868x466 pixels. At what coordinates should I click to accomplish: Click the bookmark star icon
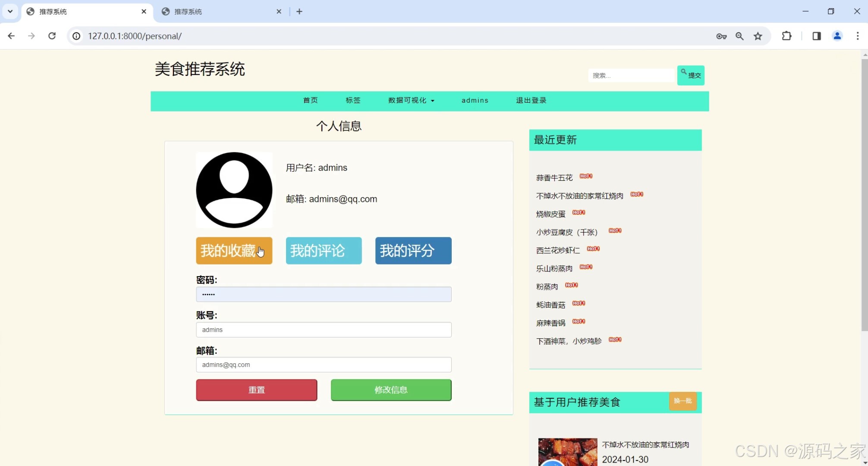pyautogui.click(x=758, y=36)
